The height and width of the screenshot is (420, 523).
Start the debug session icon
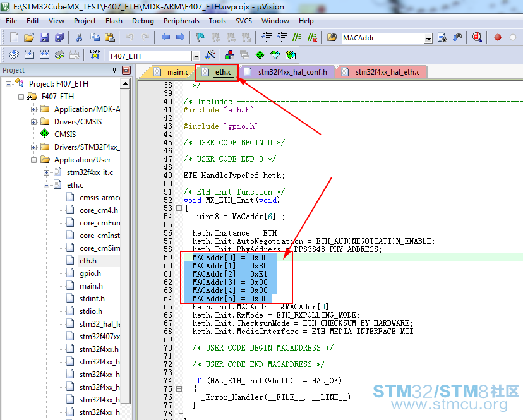477,37
